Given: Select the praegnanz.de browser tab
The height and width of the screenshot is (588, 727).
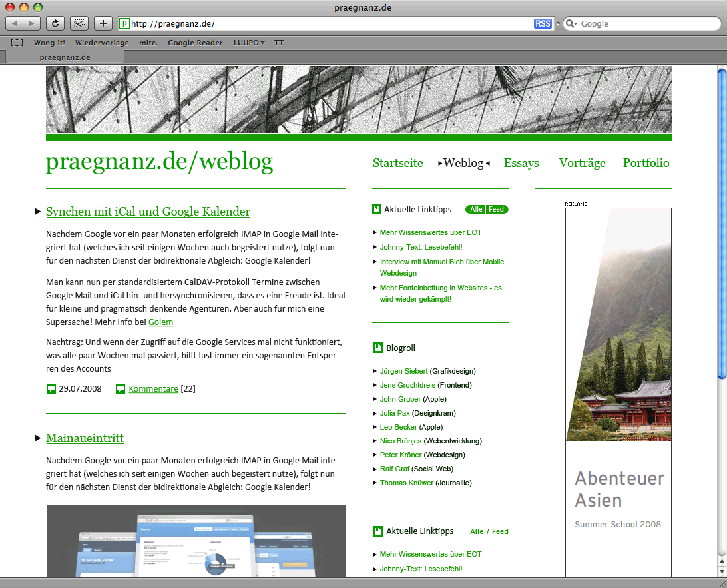Looking at the screenshot, I should click(65, 57).
